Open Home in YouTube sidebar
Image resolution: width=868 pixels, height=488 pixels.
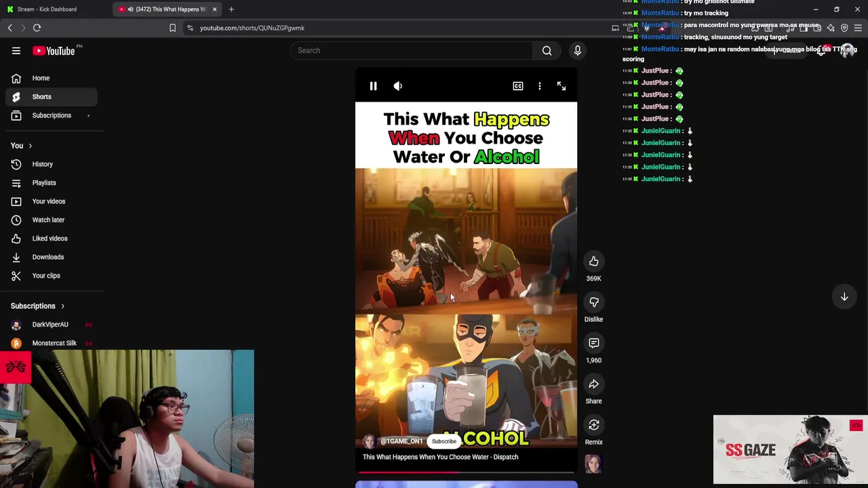coord(52,78)
